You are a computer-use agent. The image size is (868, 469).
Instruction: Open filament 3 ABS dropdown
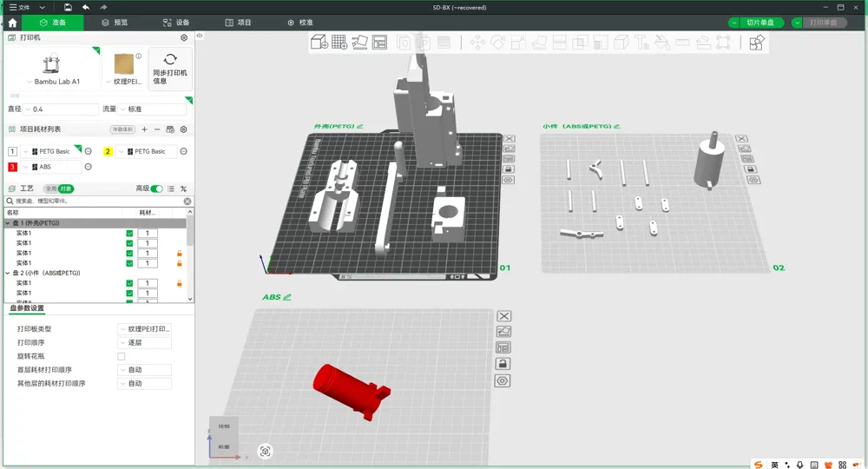[x=51, y=167]
